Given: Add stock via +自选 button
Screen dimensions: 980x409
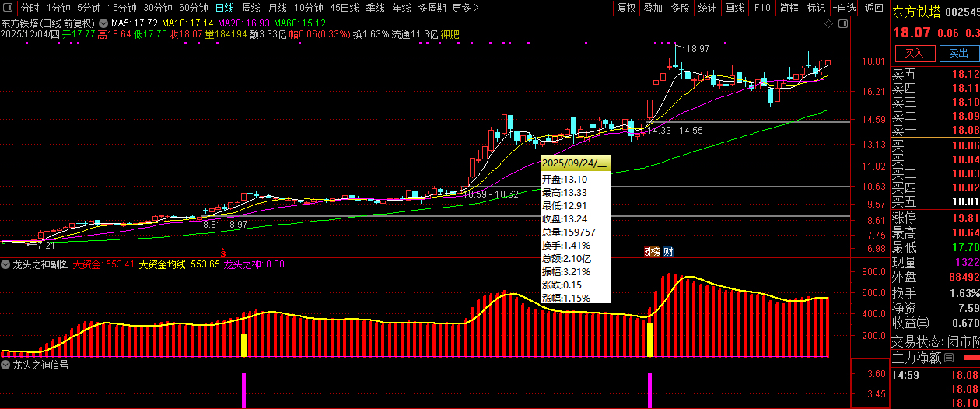Looking at the screenshot, I should [x=845, y=8].
